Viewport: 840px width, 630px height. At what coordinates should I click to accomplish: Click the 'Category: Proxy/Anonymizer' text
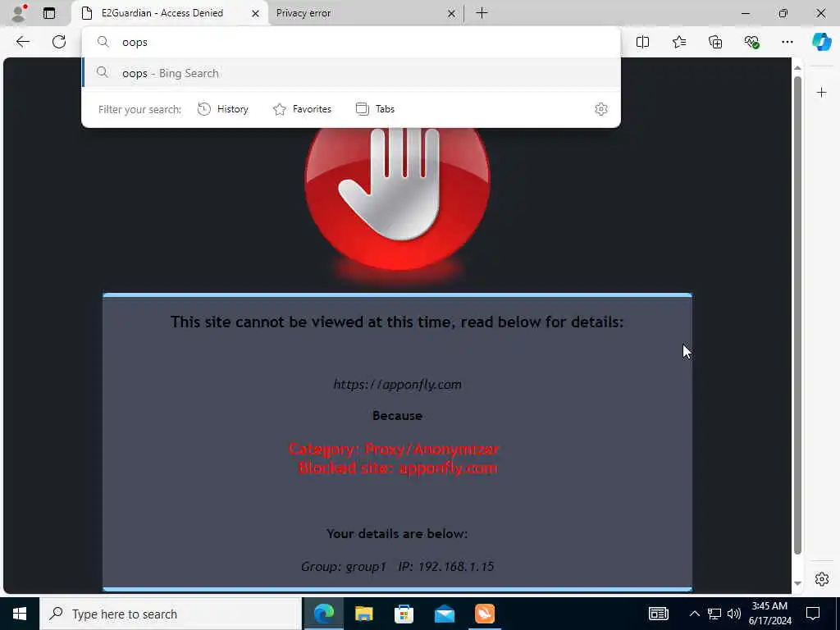pyautogui.click(x=394, y=449)
